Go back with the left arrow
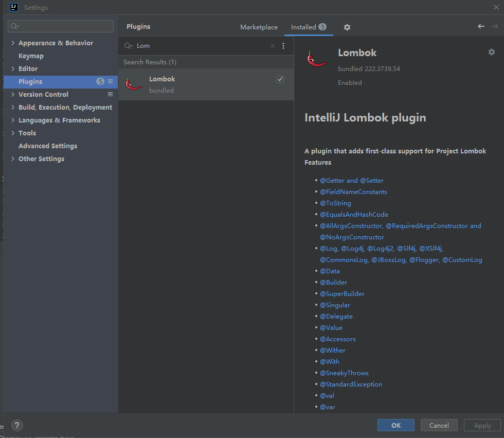504x438 pixels. tap(481, 26)
